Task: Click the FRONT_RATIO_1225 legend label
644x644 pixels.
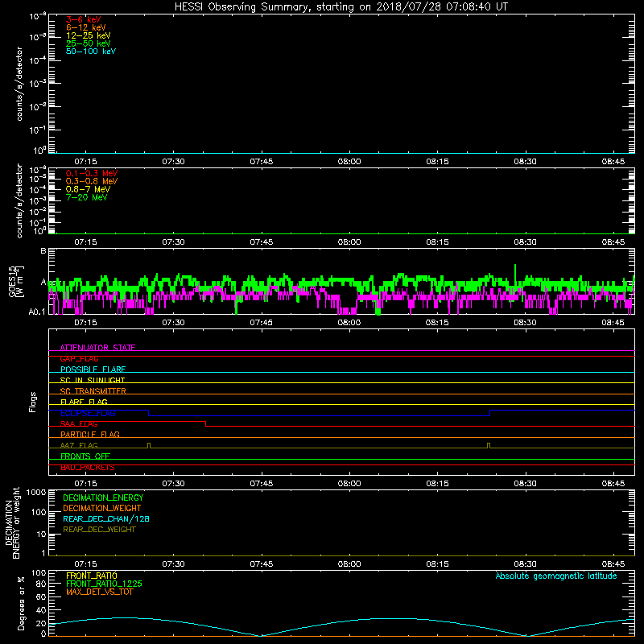Action: pyautogui.click(x=105, y=584)
